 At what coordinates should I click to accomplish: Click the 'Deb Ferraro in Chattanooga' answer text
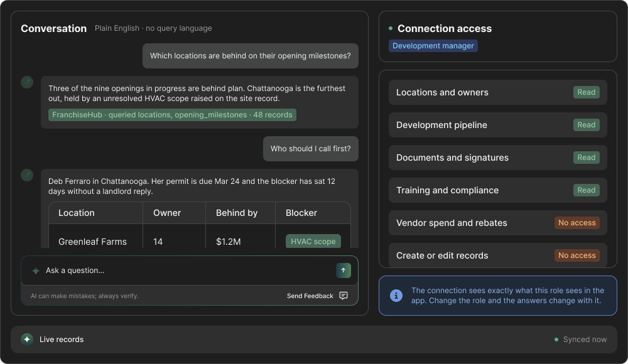click(192, 186)
